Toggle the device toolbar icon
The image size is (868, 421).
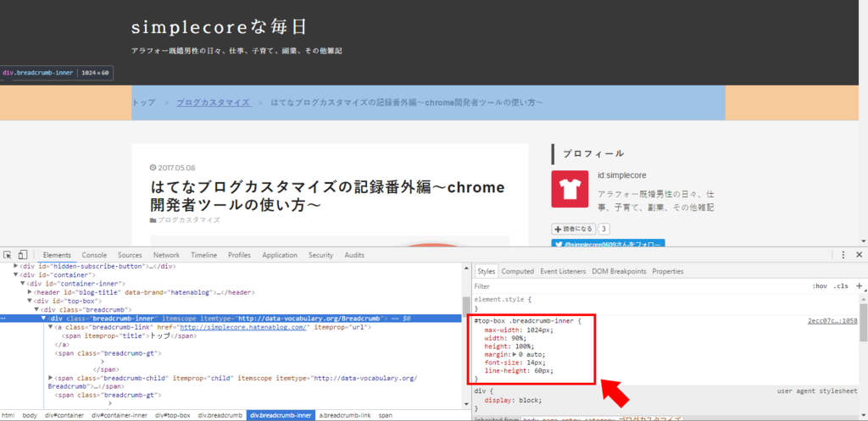coord(23,255)
